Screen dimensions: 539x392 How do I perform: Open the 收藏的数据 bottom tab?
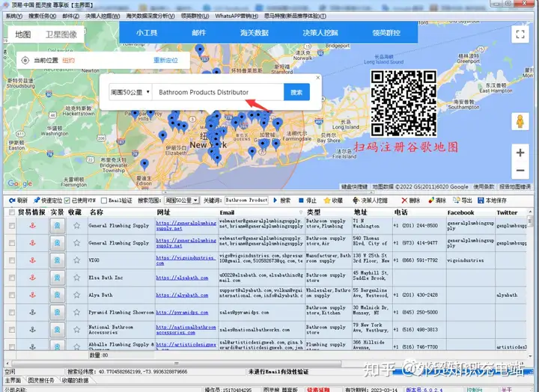pos(76,380)
